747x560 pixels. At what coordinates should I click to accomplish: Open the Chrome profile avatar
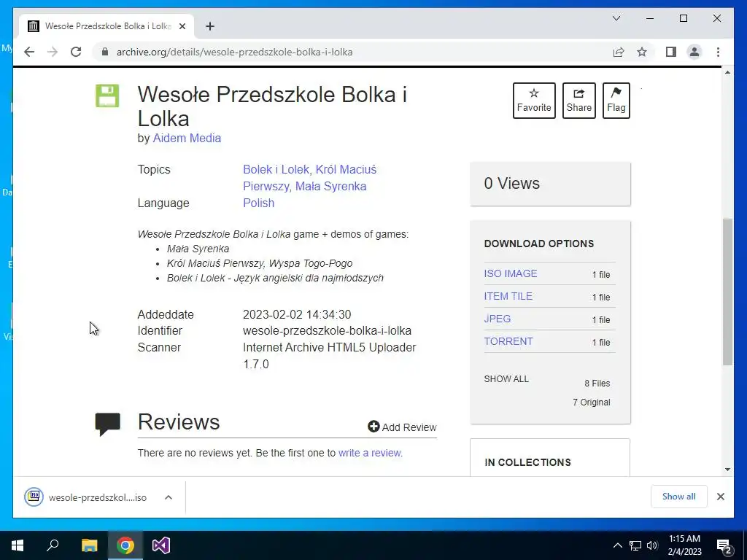click(694, 52)
